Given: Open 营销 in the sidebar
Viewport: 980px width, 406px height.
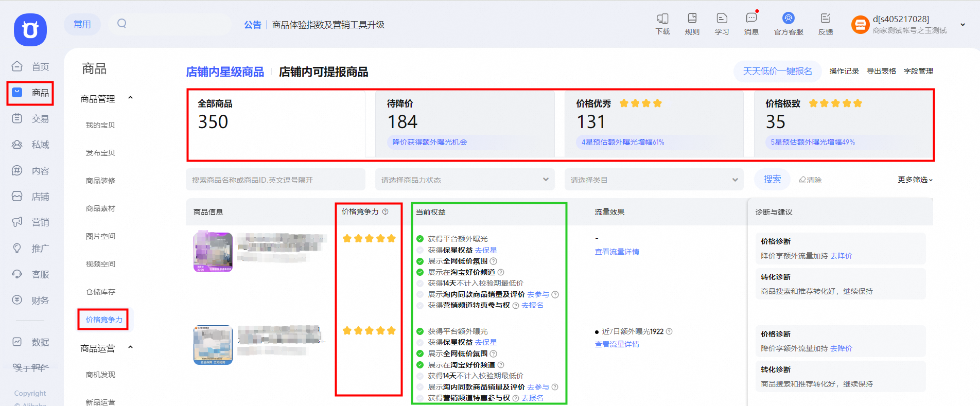Looking at the screenshot, I should [31, 222].
